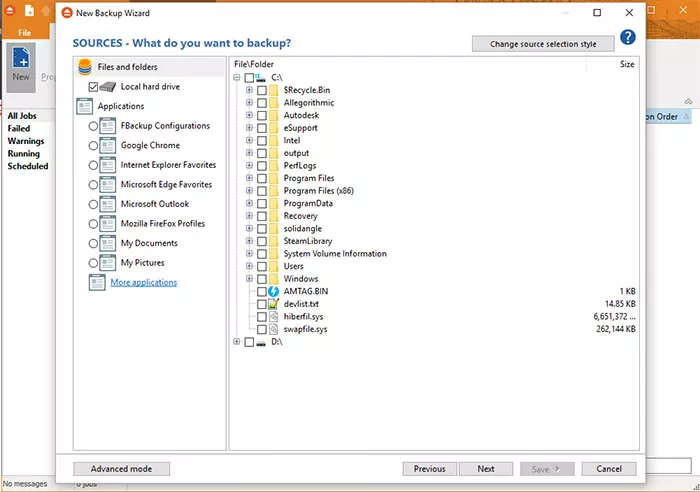700x492 pixels.
Task: Check the devlist.txt checkbox
Action: click(x=262, y=304)
